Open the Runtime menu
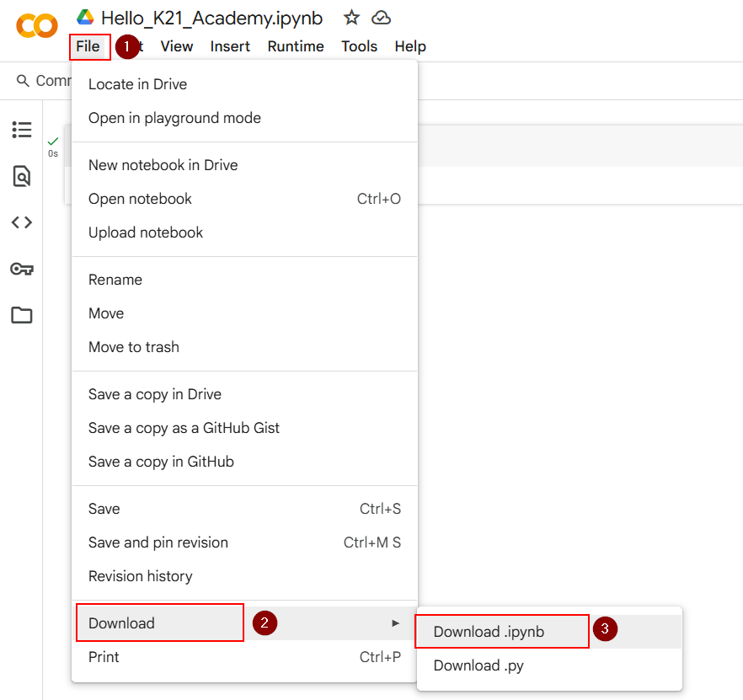Image resolution: width=743 pixels, height=700 pixels. pyautogui.click(x=296, y=46)
